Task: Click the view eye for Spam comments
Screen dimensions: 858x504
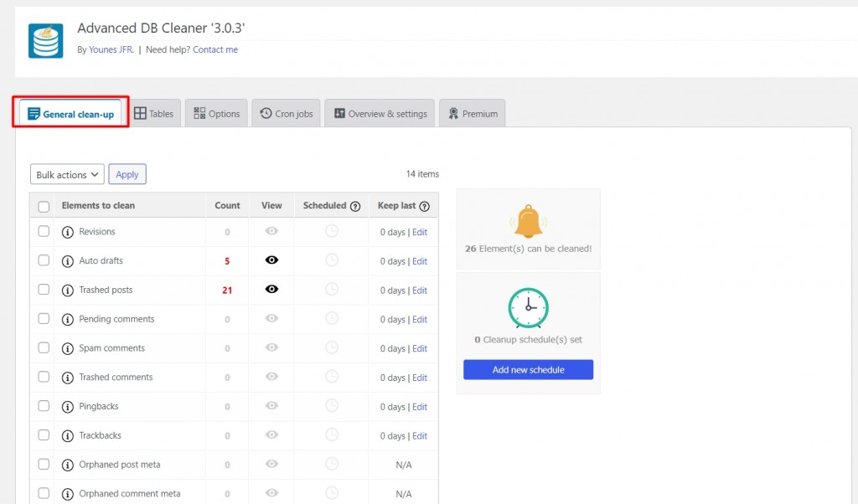Action: click(271, 347)
